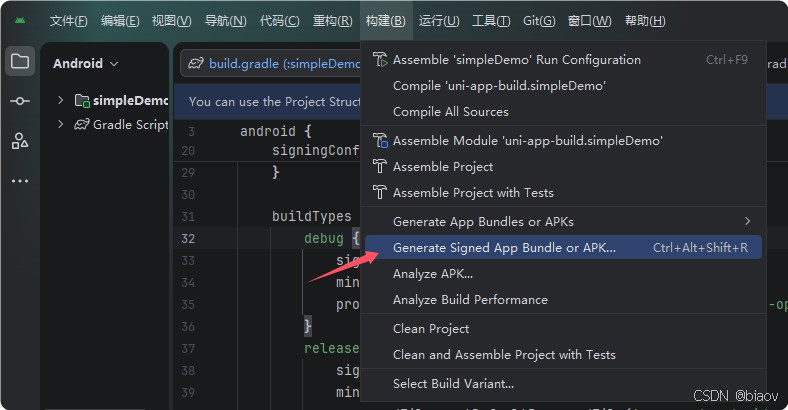Choose Analyze APK...
The height and width of the screenshot is (410, 788).
563,274
